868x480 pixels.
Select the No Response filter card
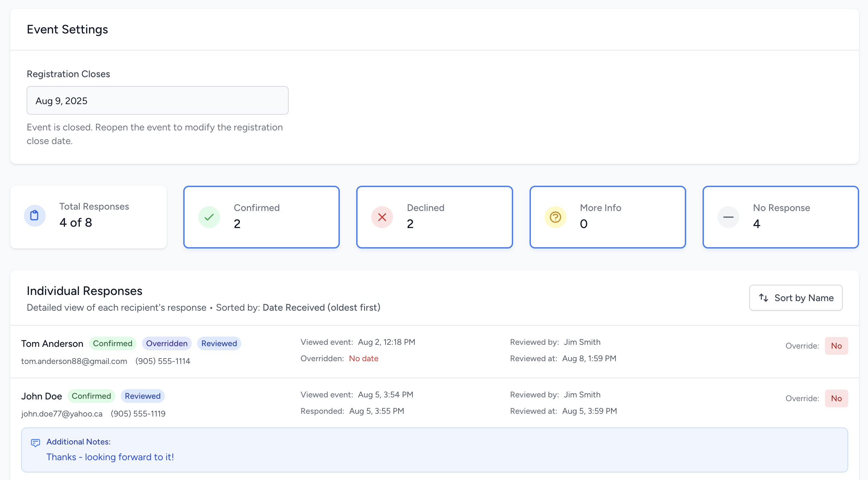pos(780,217)
